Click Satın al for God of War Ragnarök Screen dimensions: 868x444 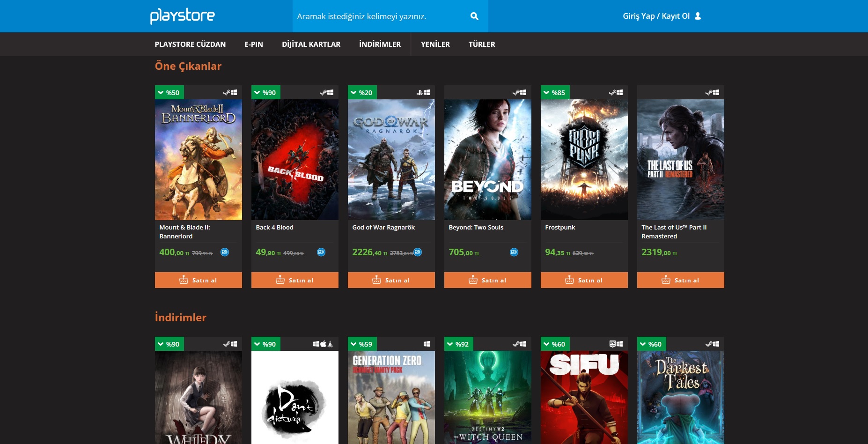pos(391,280)
